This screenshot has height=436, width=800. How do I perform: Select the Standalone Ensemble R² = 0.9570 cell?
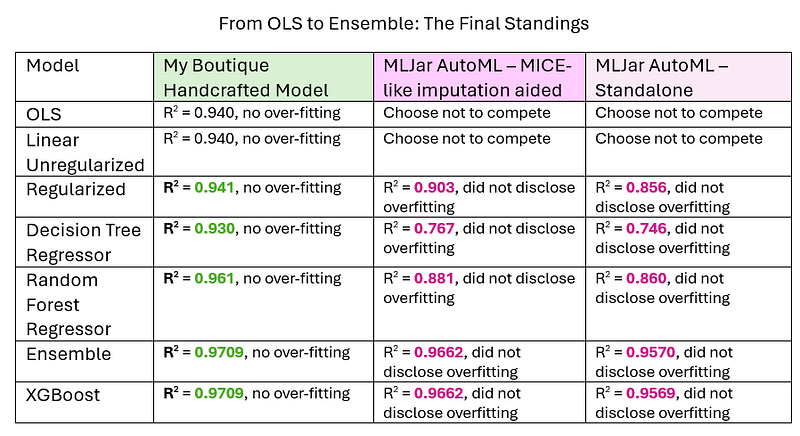point(680,361)
